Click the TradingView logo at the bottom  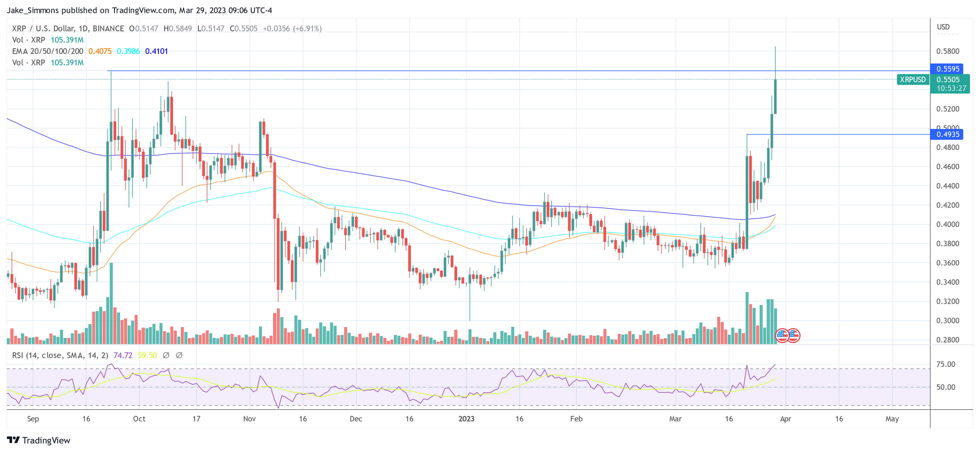(38, 440)
